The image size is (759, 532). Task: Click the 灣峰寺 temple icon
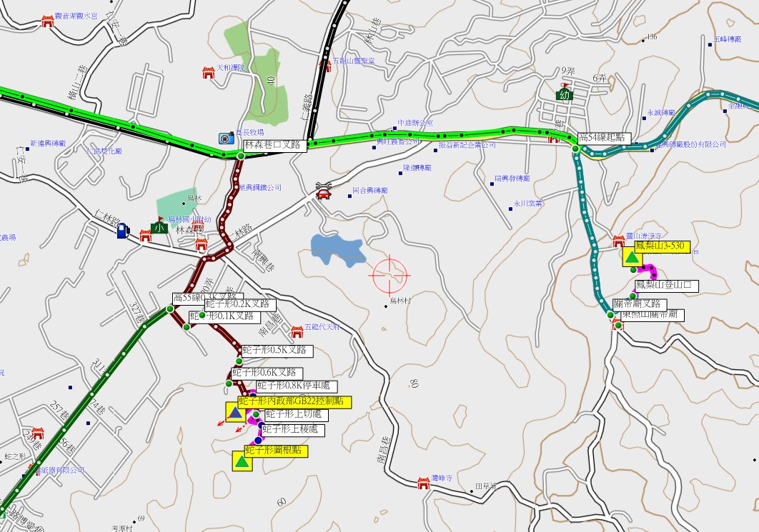point(423,484)
